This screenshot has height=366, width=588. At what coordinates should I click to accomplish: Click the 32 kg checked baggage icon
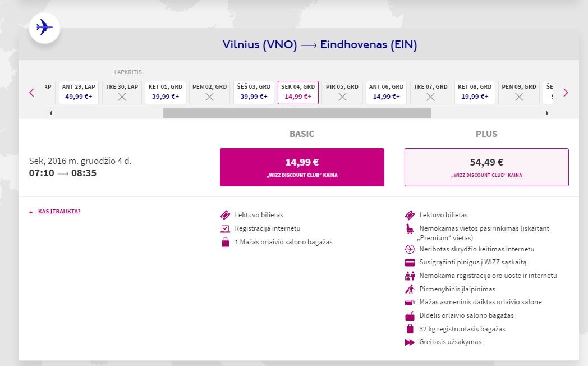[410, 330]
